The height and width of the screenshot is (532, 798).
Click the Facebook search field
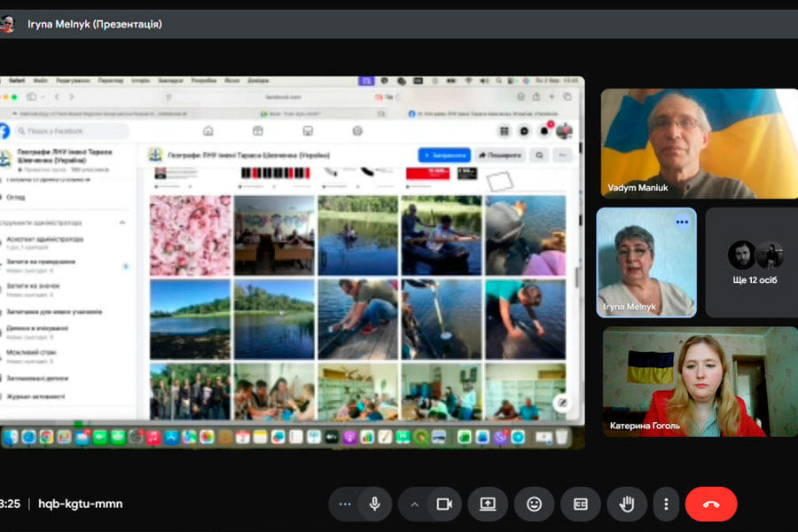coord(73,131)
